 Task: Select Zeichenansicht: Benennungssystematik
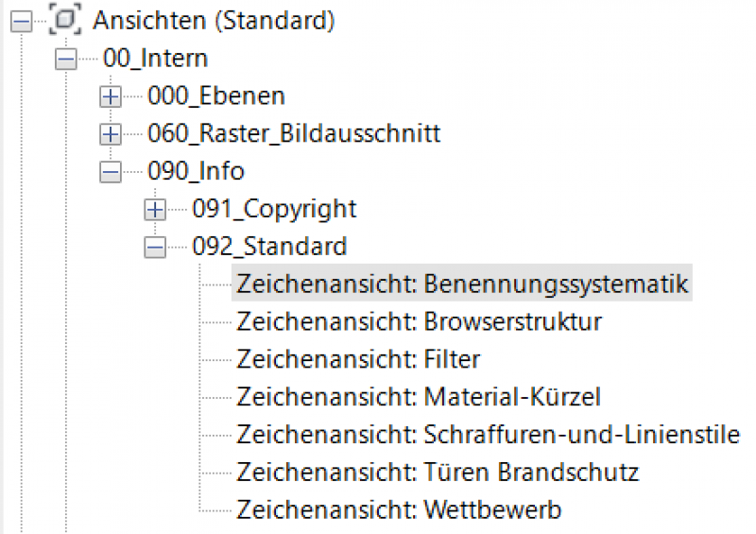463,284
